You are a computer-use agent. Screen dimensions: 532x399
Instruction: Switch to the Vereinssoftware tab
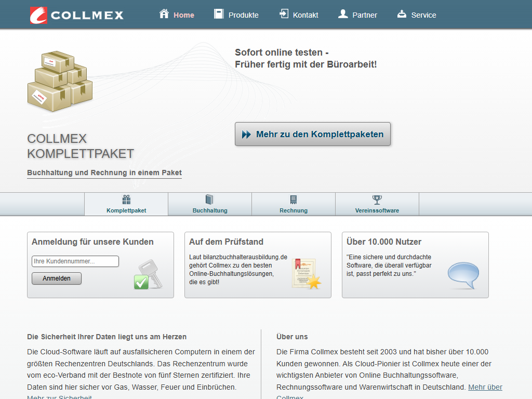tap(377, 204)
